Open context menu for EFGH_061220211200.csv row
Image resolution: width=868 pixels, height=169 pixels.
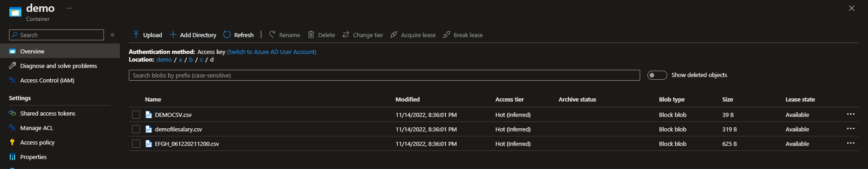850,143
